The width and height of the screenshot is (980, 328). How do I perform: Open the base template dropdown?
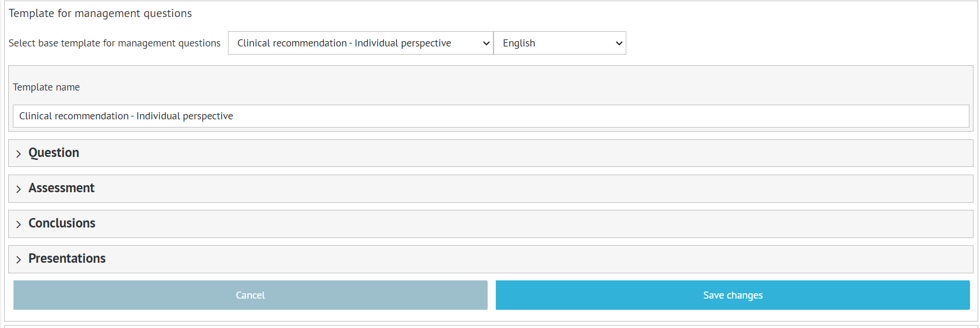click(x=360, y=43)
